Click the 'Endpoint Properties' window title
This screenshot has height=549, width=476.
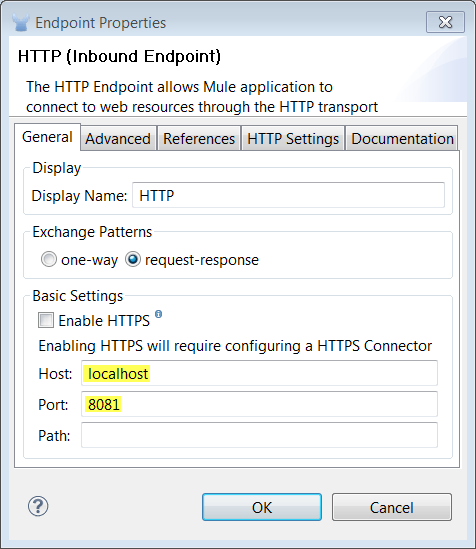[x=100, y=23]
